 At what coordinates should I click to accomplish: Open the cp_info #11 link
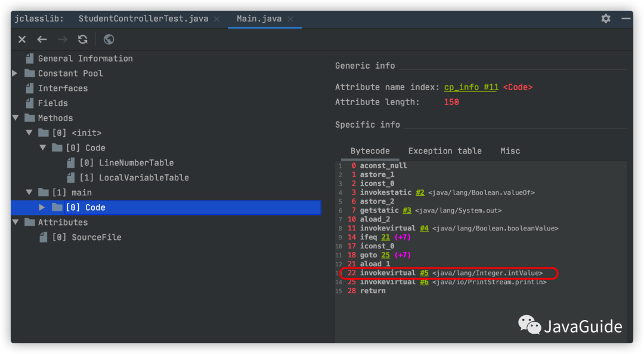471,87
